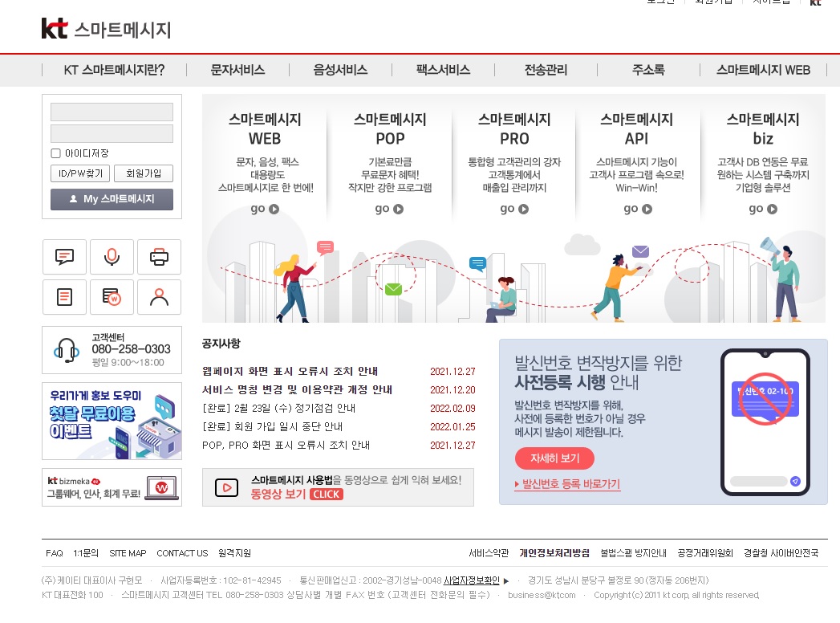Click the 공지사항 heading

pos(221,344)
